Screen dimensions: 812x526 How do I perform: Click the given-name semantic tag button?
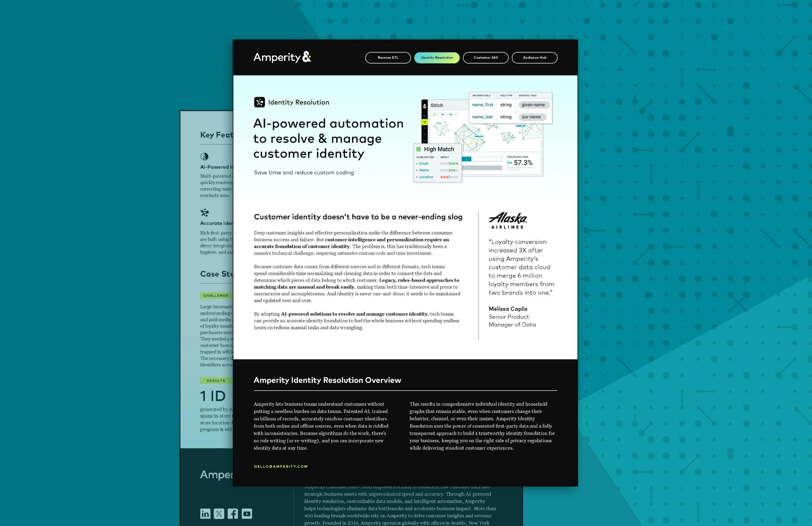[532, 105]
